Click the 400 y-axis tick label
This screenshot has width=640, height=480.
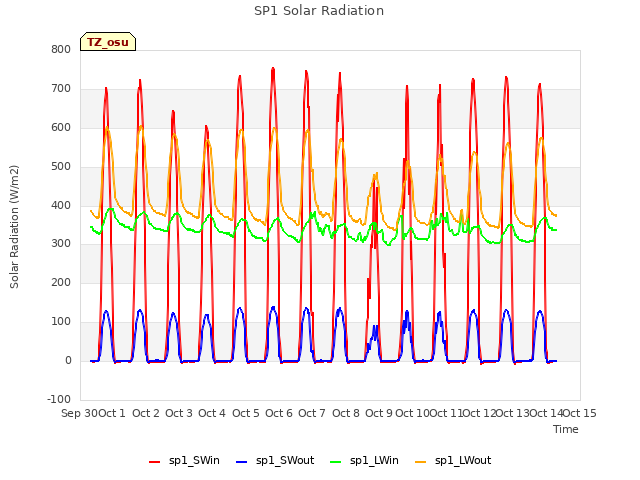[61, 205]
